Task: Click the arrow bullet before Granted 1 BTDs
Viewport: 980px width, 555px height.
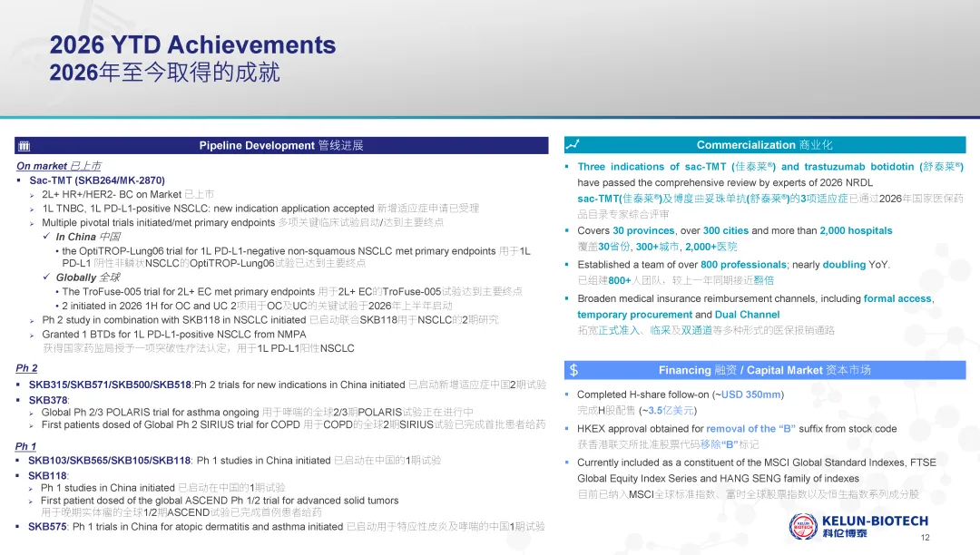Action: pos(32,336)
